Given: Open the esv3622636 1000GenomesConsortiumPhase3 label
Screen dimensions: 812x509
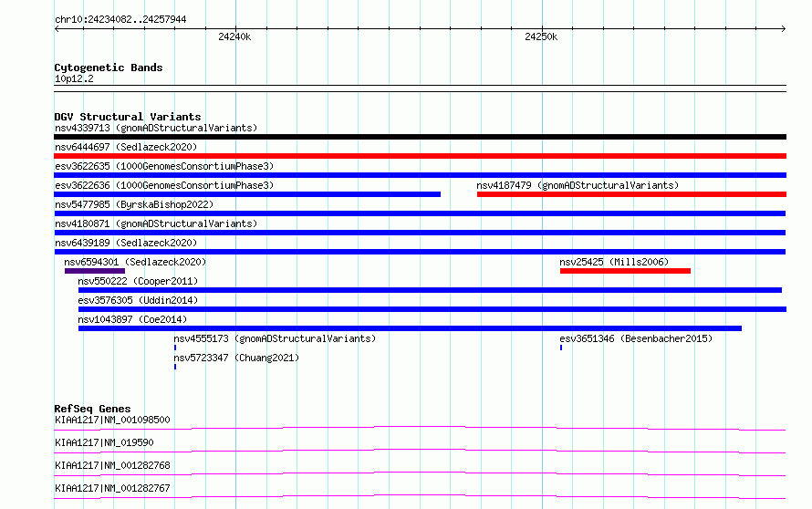Looking at the screenshot, I should pyautogui.click(x=164, y=185).
